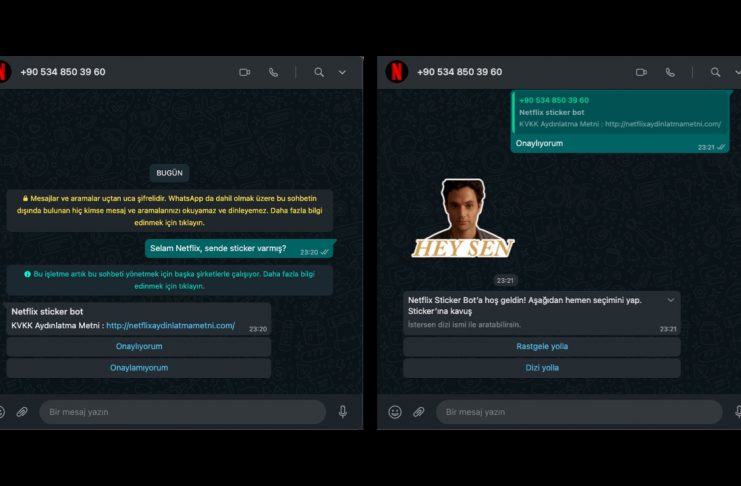Start a video call in left chat window
The image size is (741, 486).
(x=244, y=72)
